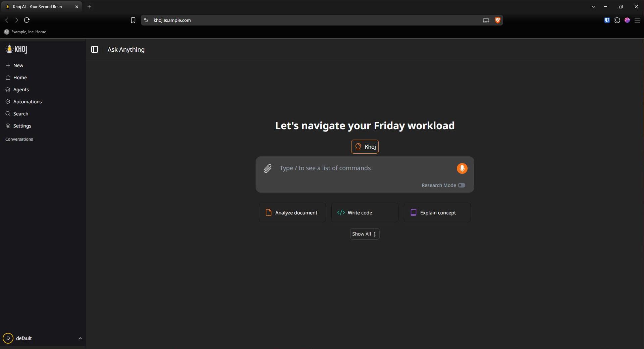Image resolution: width=644 pixels, height=349 pixels.
Task: Open the Brave Shields icon in the address bar
Action: tap(497, 20)
